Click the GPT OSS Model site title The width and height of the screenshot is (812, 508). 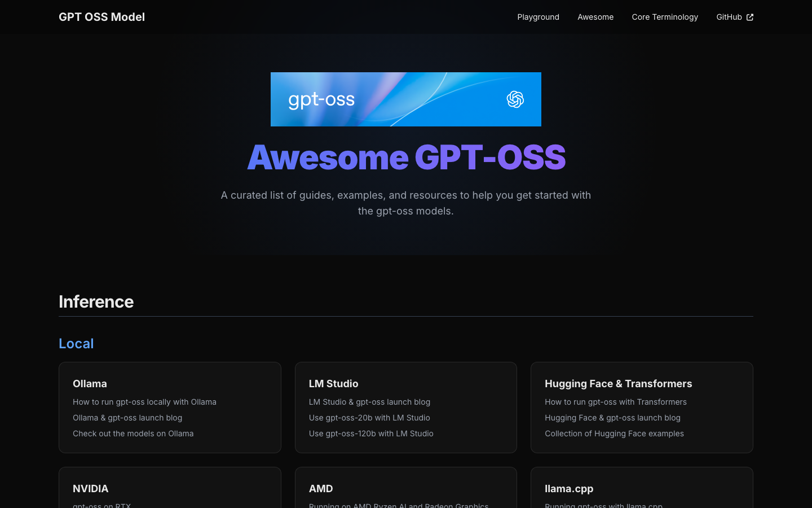pyautogui.click(x=101, y=17)
